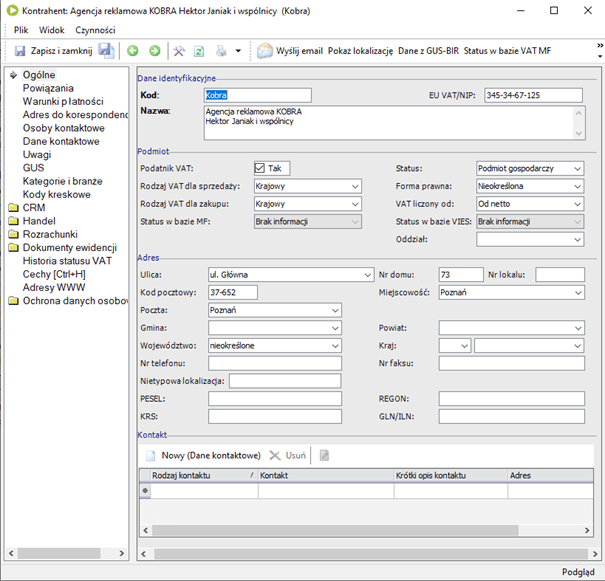Go to next record with green forward arrow

coord(155,51)
